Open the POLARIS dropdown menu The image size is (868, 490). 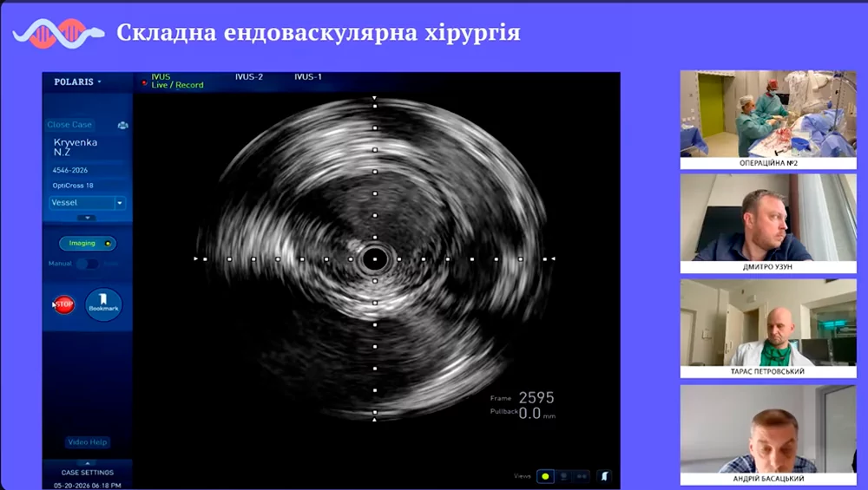(x=78, y=82)
